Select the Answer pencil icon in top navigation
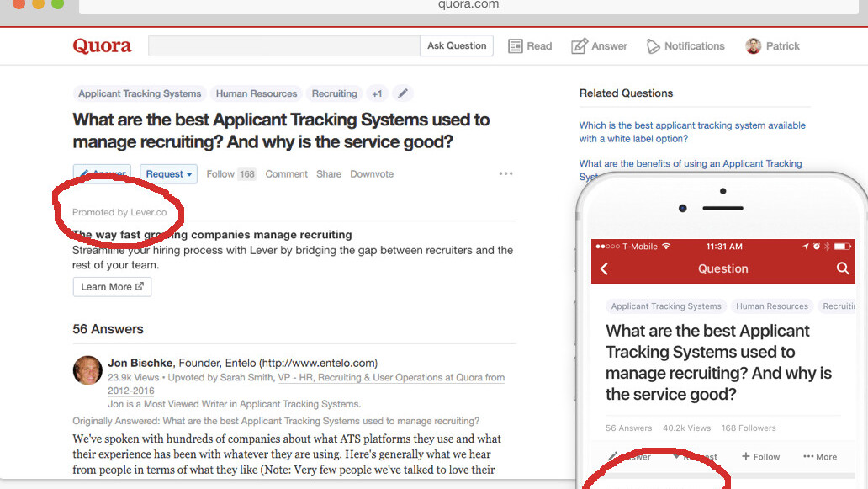 [578, 46]
